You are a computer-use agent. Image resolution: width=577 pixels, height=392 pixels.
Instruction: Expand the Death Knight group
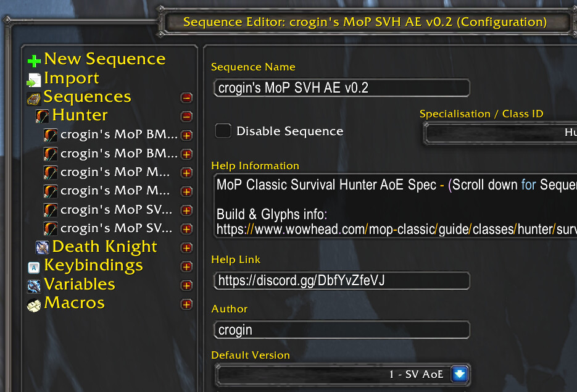point(186,248)
